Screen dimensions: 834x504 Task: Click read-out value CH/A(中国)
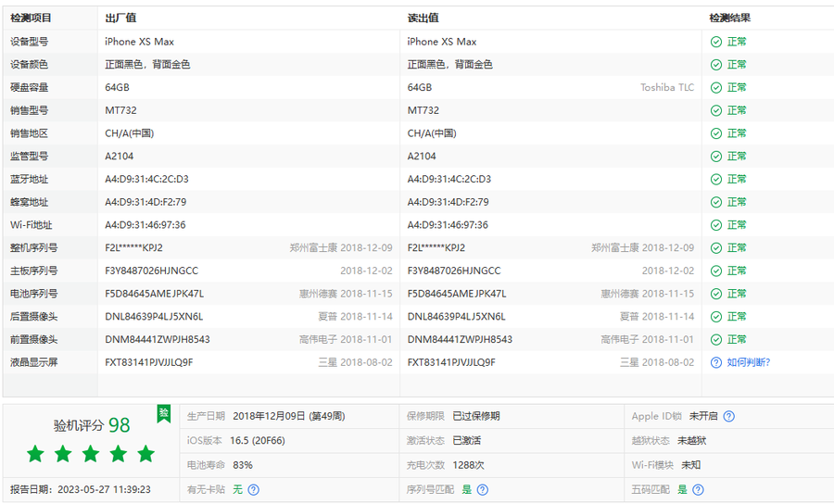point(432,133)
